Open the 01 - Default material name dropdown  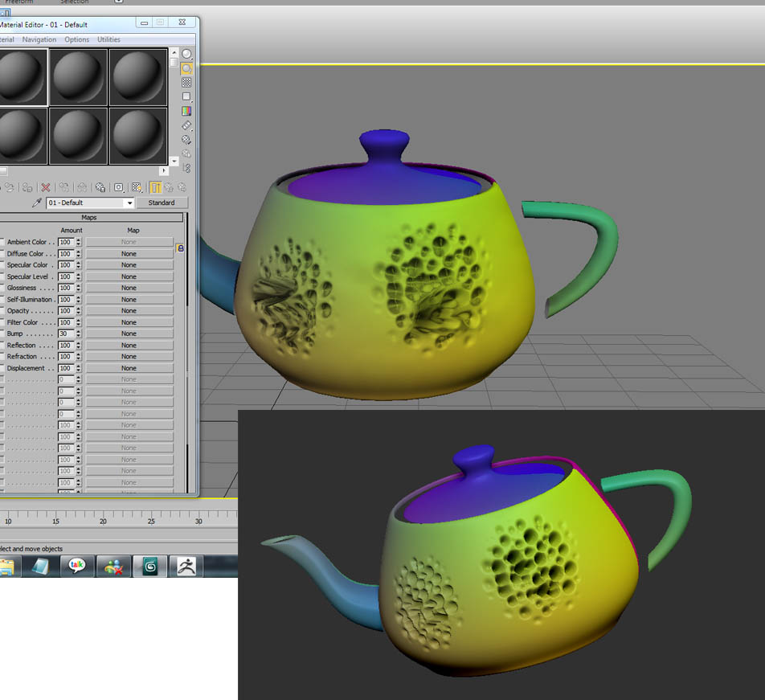(129, 203)
